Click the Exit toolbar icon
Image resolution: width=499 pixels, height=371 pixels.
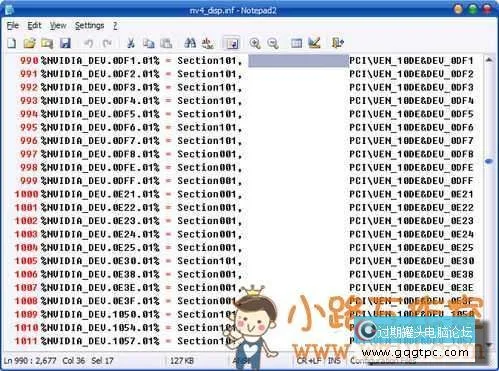pyautogui.click(x=338, y=43)
